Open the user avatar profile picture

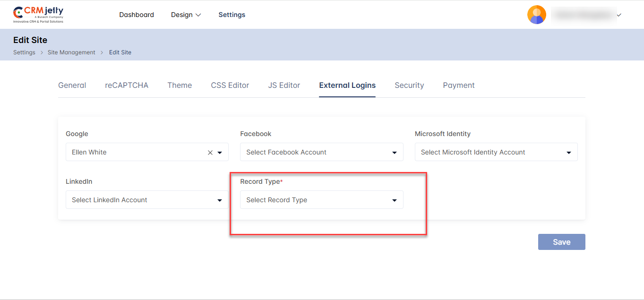(537, 15)
